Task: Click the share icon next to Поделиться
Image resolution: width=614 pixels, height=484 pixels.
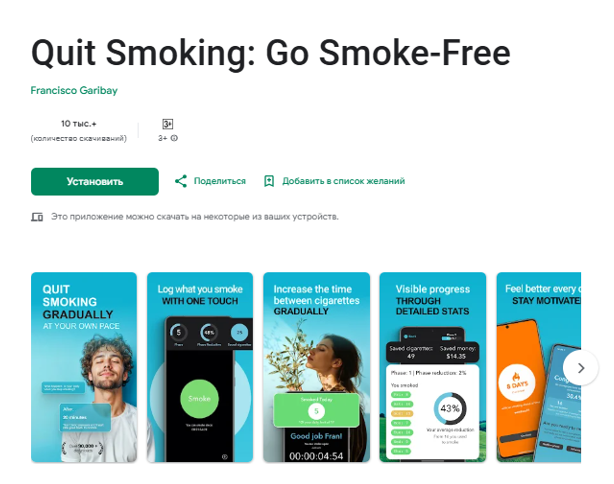Action: (181, 181)
